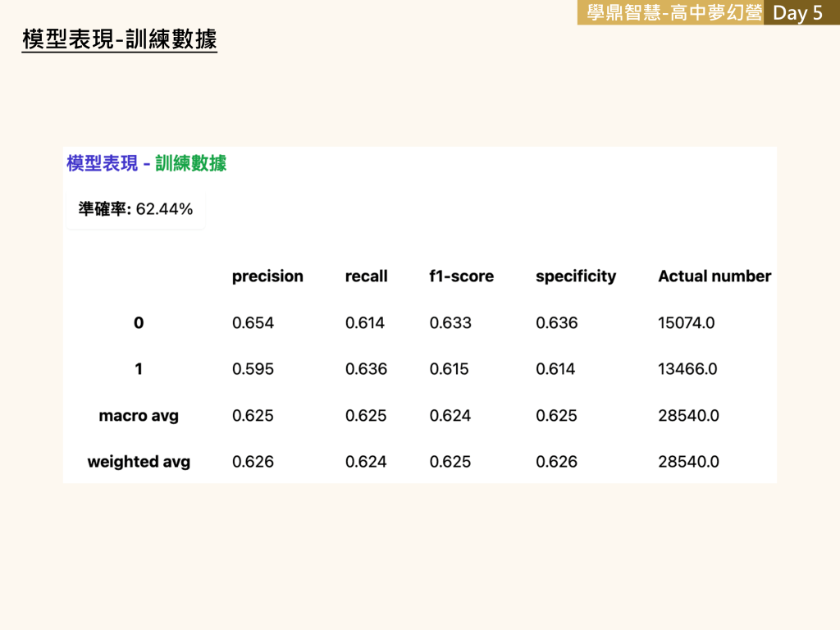This screenshot has height=630, width=840.
Task: Click the row label 0
Action: point(139,323)
